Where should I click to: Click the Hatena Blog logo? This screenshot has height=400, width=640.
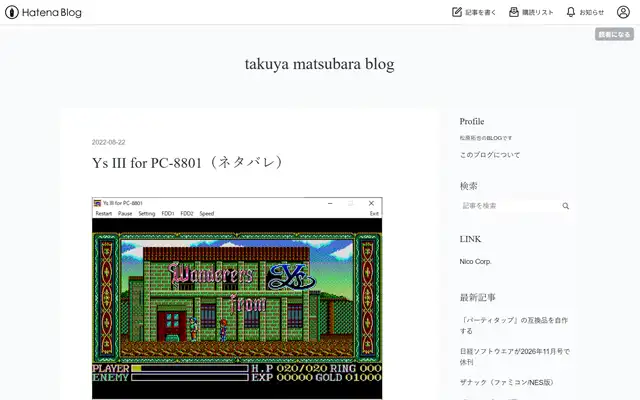click(43, 12)
